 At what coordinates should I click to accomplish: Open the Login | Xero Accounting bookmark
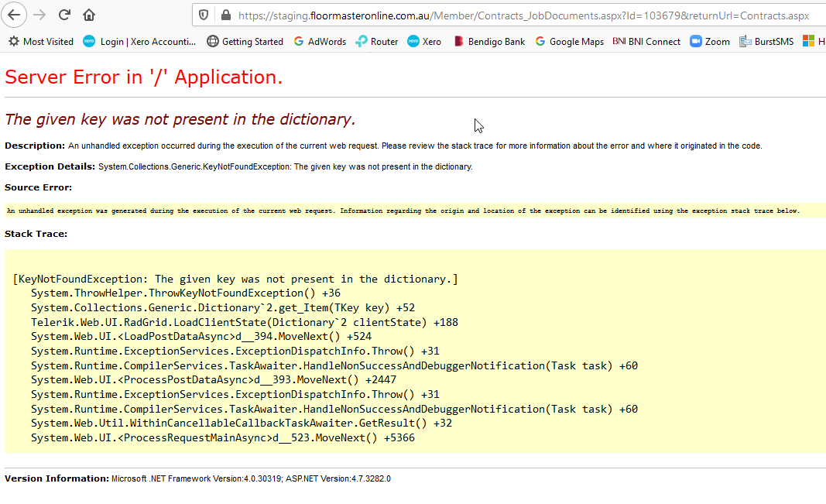pos(139,42)
